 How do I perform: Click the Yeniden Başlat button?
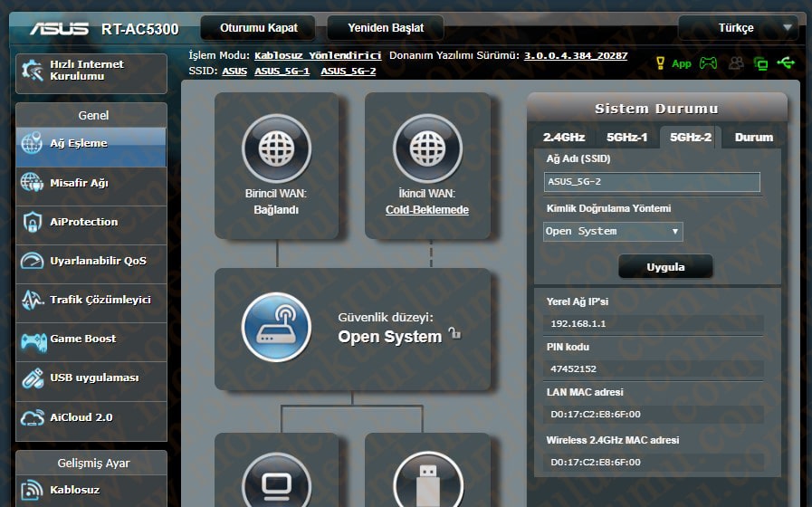pos(386,28)
